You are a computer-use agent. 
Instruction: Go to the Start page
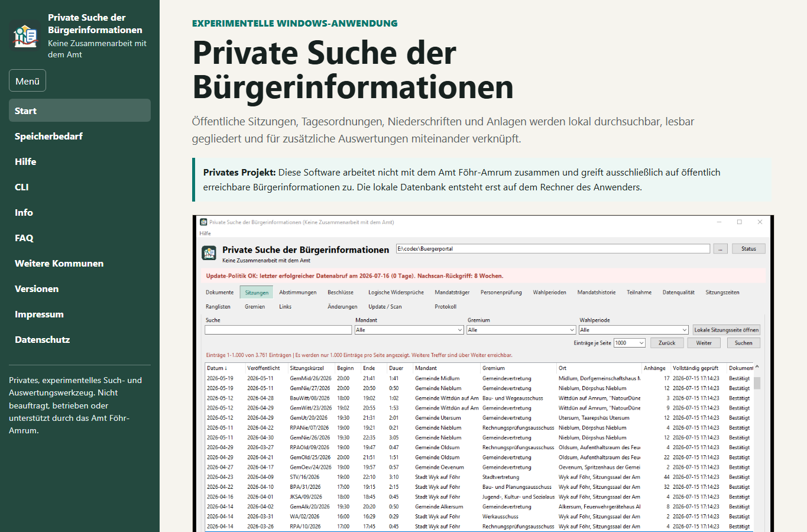click(x=80, y=111)
